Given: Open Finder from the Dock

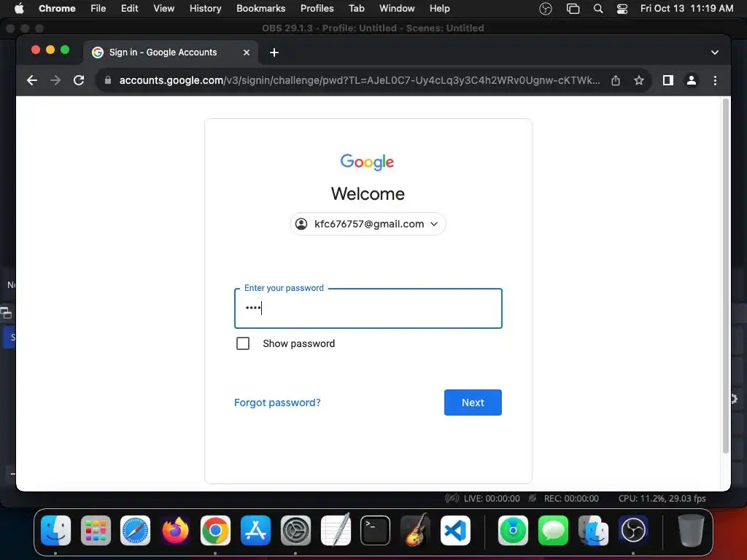Looking at the screenshot, I should (55, 530).
